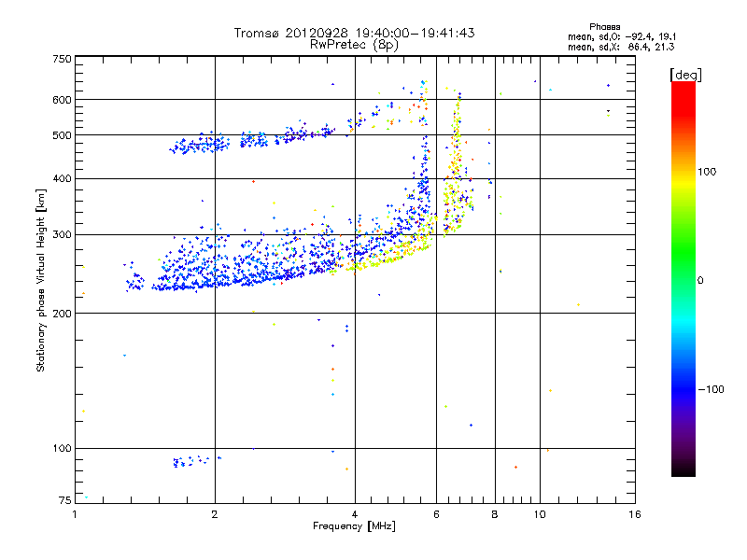747x560 pixels.
Task: Click 'mean, sd,O: -92.4, 19.1' statistics line
Action: pyautogui.click(x=622, y=36)
